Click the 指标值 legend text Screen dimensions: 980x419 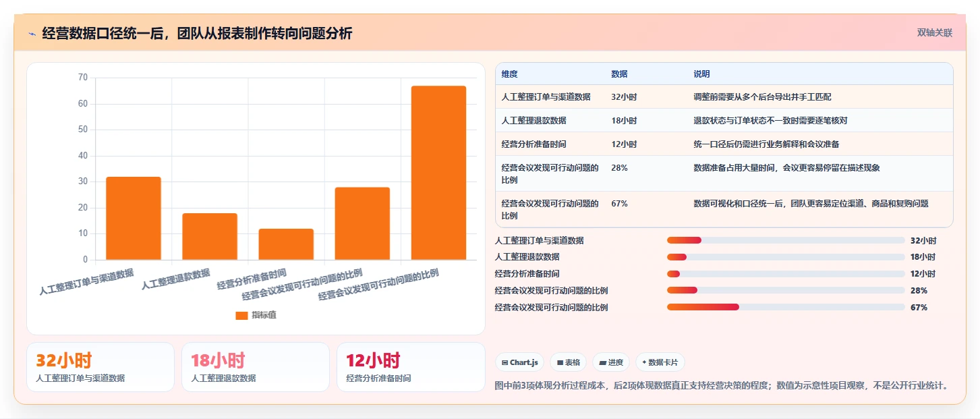264,315
